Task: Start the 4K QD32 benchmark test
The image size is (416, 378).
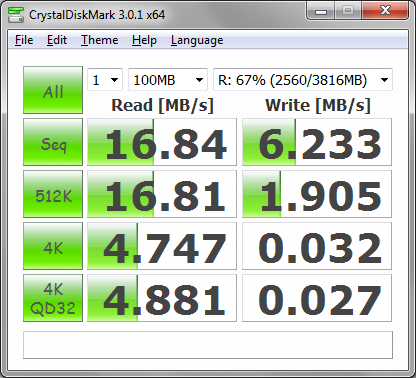Action: (x=53, y=298)
